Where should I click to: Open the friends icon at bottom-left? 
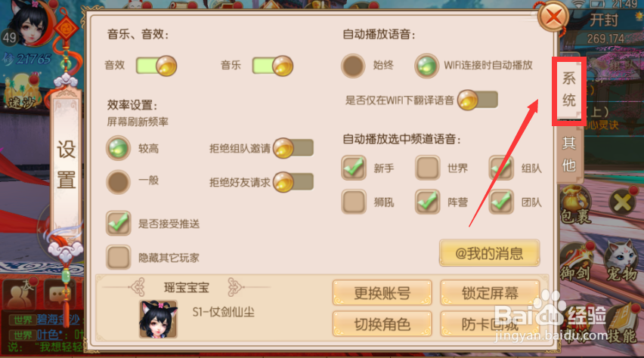18,294
